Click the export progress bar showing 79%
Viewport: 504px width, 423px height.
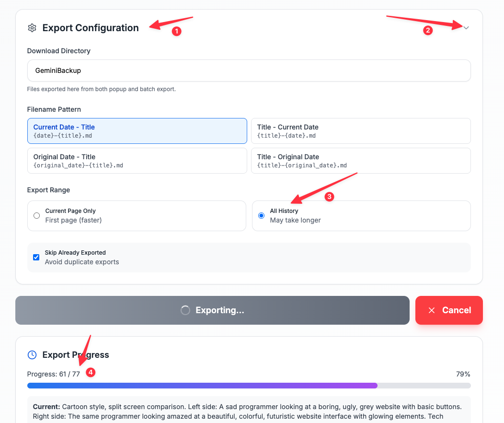point(249,385)
